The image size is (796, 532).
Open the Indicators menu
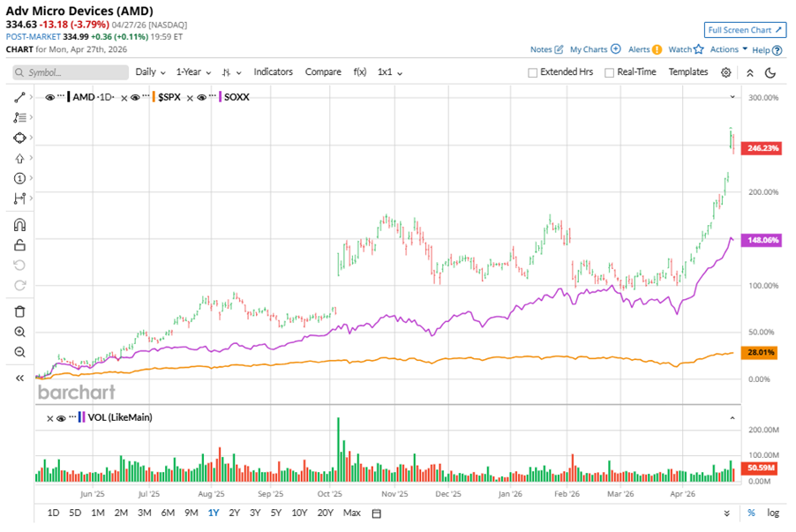pyautogui.click(x=273, y=72)
